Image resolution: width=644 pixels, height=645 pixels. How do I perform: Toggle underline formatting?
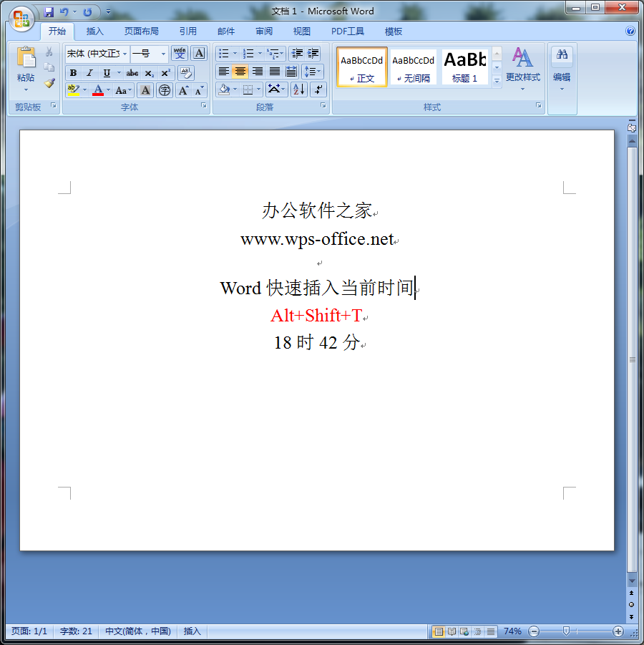click(x=107, y=73)
